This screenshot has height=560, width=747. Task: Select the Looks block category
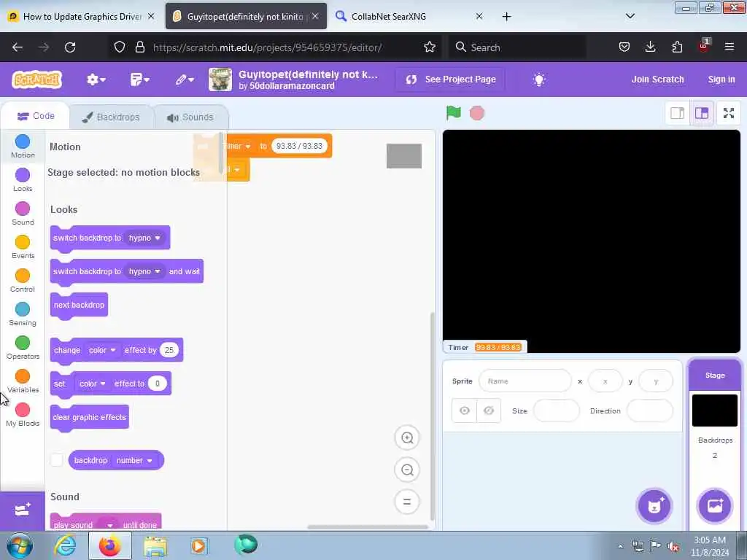23,179
